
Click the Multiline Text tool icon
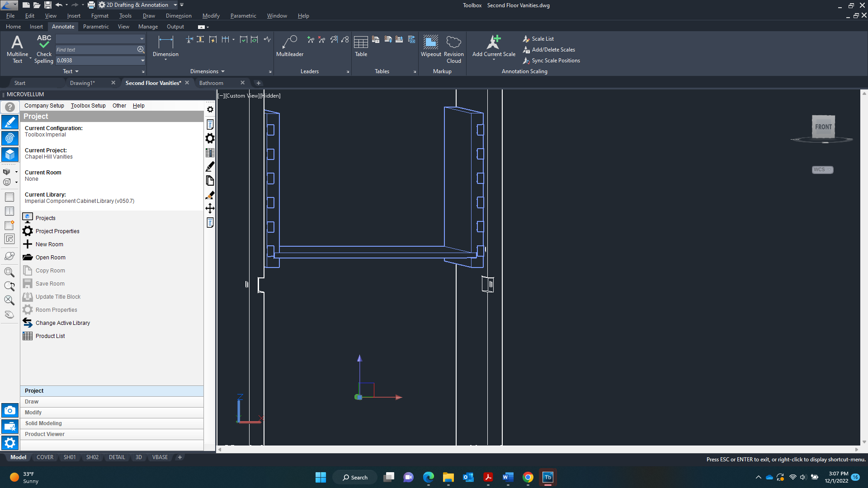click(x=17, y=43)
